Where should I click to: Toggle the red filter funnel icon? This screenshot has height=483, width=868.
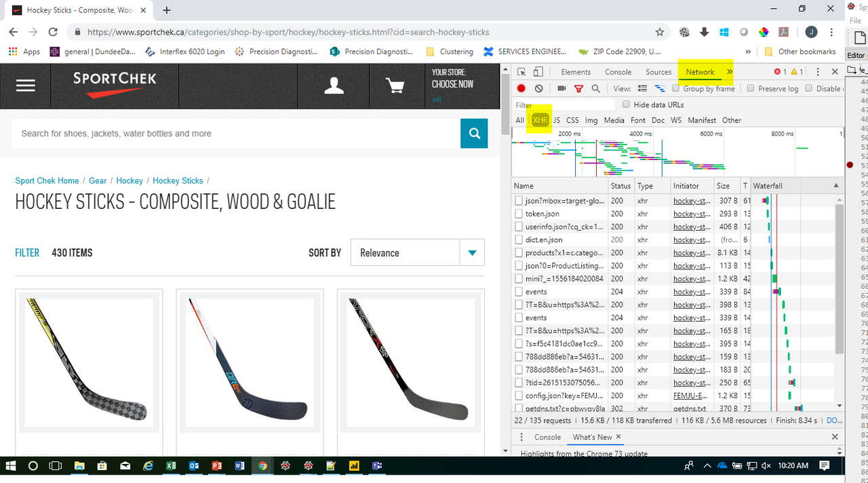coord(578,88)
